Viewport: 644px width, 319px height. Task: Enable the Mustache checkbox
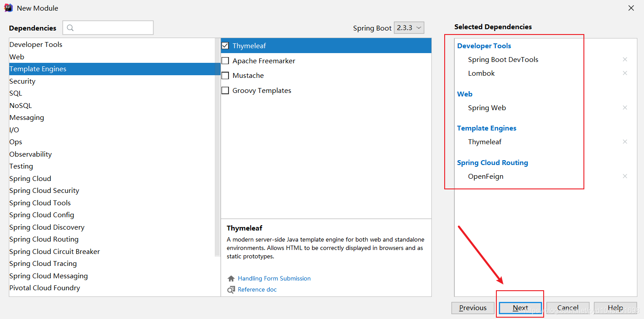[225, 76]
